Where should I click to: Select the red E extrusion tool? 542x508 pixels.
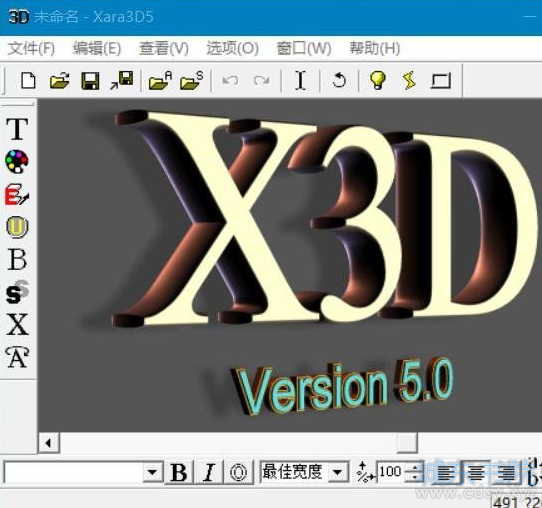(17, 194)
